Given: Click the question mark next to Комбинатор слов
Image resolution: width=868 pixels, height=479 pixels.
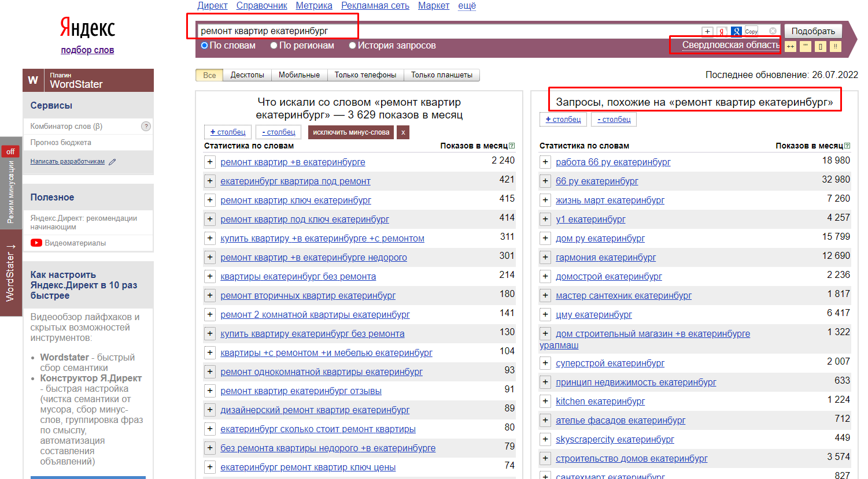Looking at the screenshot, I should coord(146,126).
